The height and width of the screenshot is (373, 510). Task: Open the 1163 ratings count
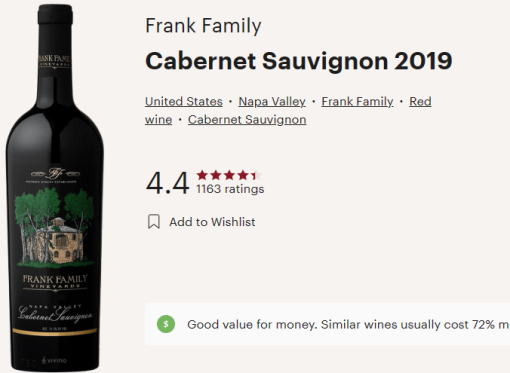pos(230,189)
